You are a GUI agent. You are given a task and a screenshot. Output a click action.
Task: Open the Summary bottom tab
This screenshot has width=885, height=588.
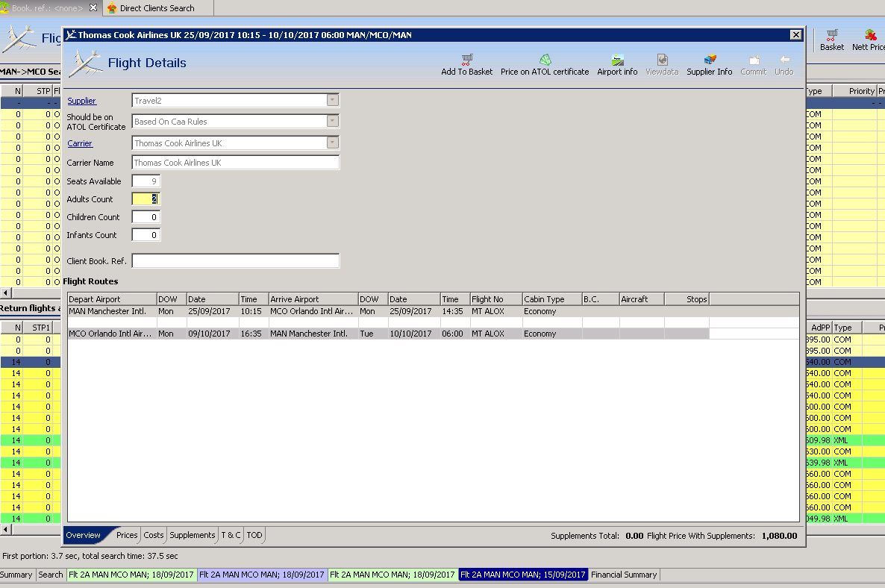click(16, 575)
